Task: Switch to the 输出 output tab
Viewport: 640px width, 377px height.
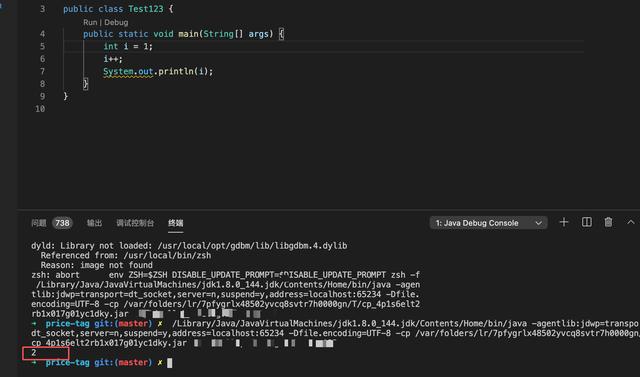Action: point(94,223)
